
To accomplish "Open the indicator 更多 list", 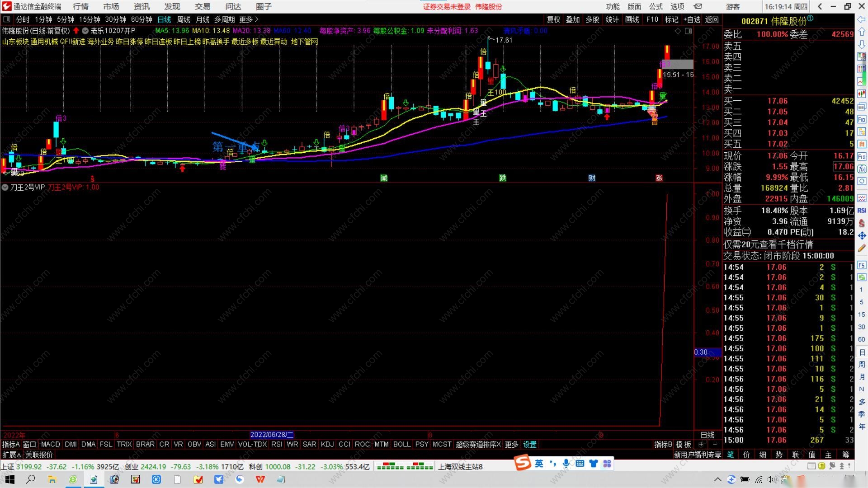I will point(511,444).
